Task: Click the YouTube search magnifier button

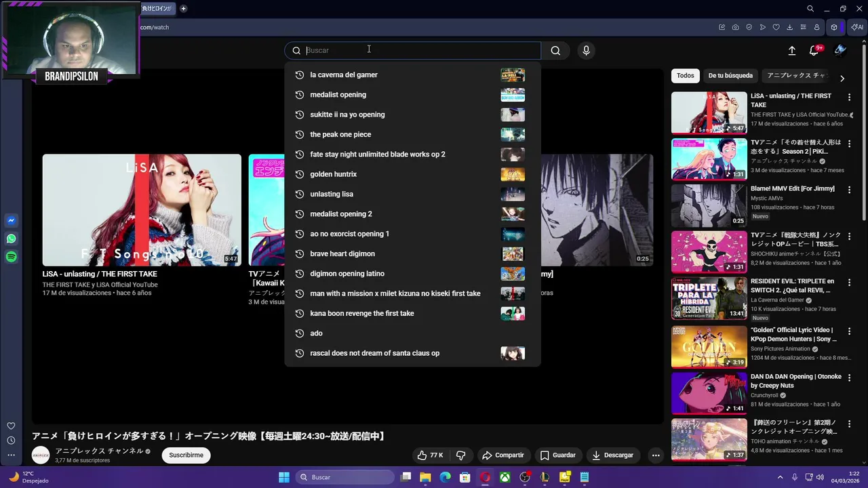Action: pos(555,50)
